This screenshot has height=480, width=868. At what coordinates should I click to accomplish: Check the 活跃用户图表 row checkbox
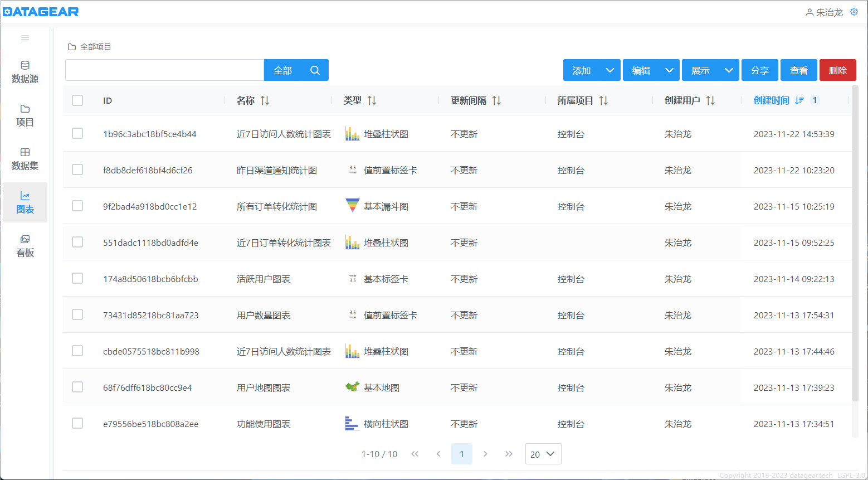pos(77,278)
